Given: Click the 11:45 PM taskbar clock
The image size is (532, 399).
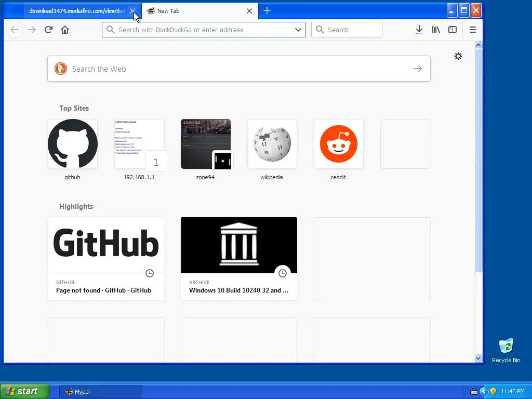Looking at the screenshot, I should [513, 392].
